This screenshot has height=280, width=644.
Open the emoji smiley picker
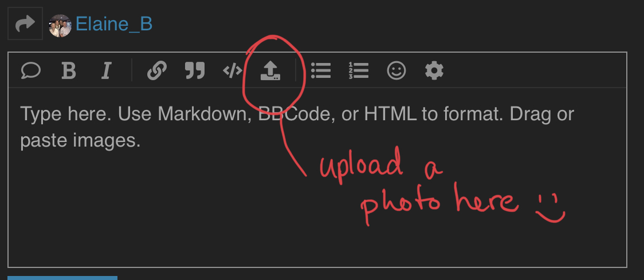coord(396,70)
